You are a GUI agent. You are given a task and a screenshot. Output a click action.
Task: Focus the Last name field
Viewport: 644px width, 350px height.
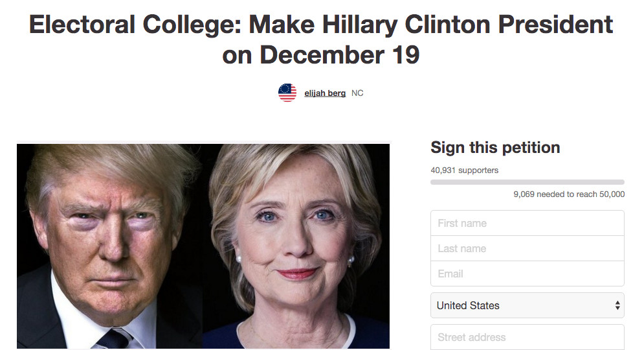[x=527, y=248]
